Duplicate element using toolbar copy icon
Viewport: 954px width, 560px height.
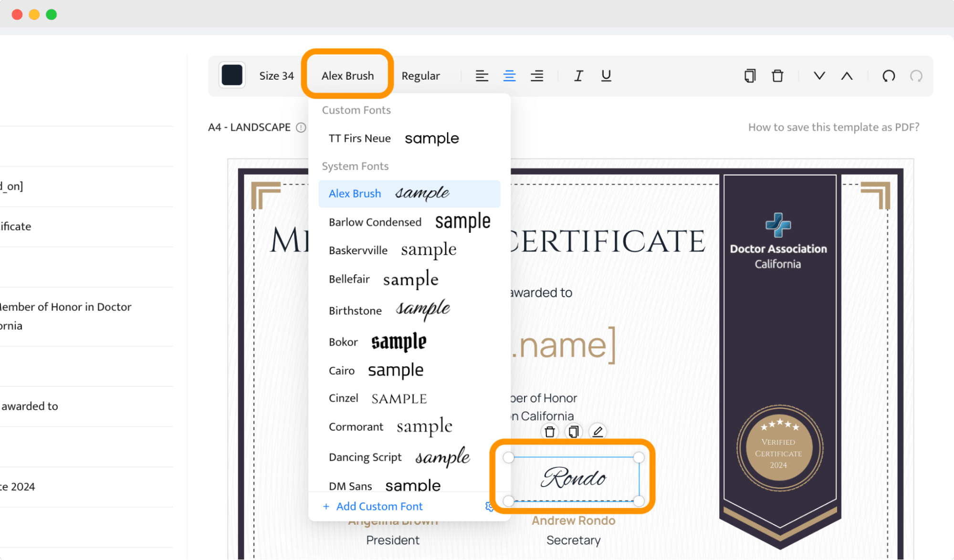(x=750, y=75)
